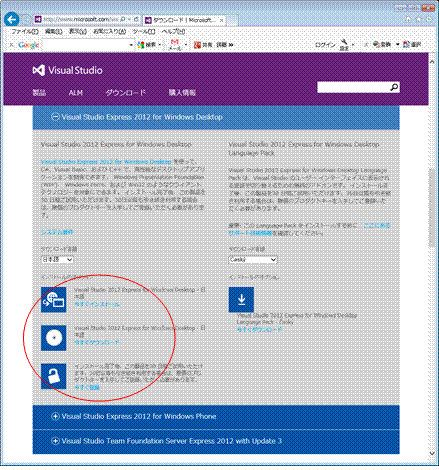Click the browser tools gear icon

coord(429,20)
